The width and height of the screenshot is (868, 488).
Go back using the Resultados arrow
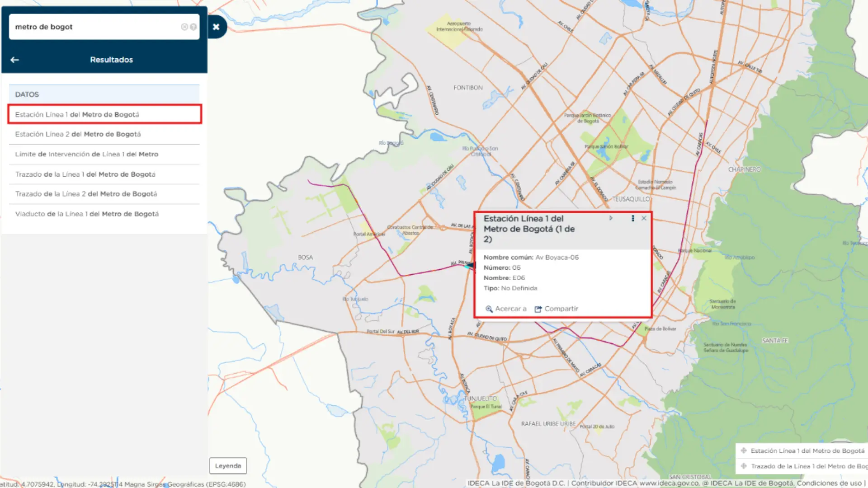pyautogui.click(x=14, y=60)
